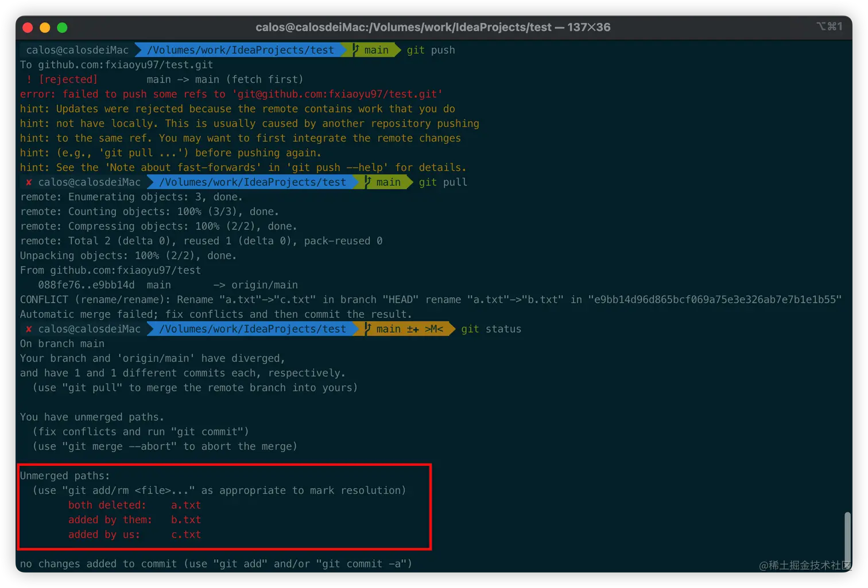Click "CONFLICT (rename/rename)" text

point(92,299)
